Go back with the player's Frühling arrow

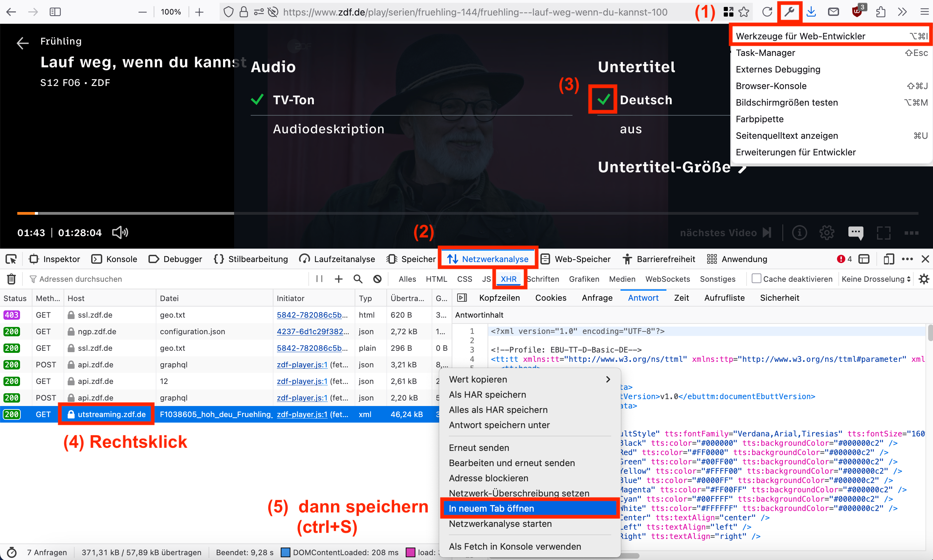(23, 43)
